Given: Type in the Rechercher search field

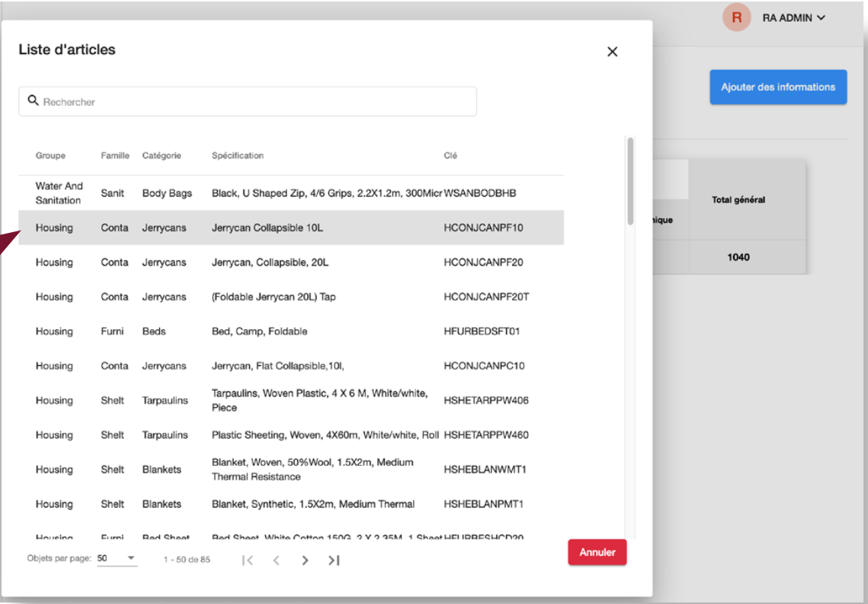Looking at the screenshot, I should point(255,102).
